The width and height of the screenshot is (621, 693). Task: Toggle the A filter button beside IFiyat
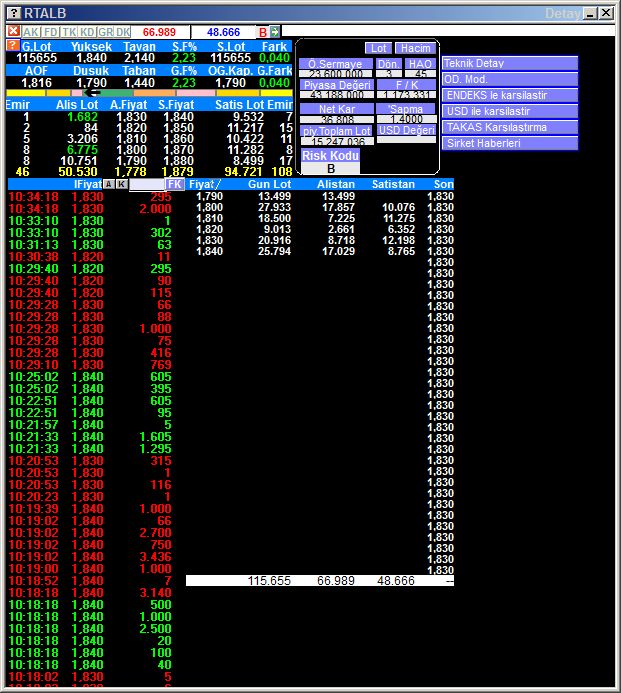tap(109, 184)
